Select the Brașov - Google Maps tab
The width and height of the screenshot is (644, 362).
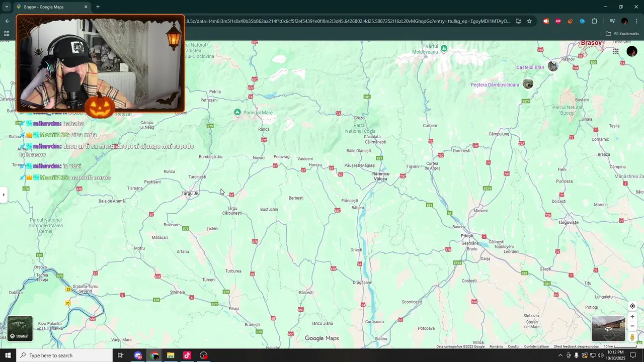(52, 7)
